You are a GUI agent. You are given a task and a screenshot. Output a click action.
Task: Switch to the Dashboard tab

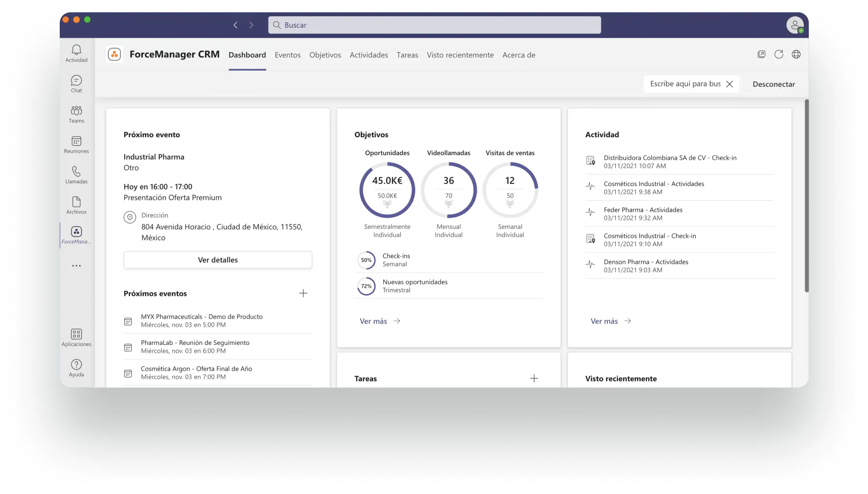pos(247,55)
